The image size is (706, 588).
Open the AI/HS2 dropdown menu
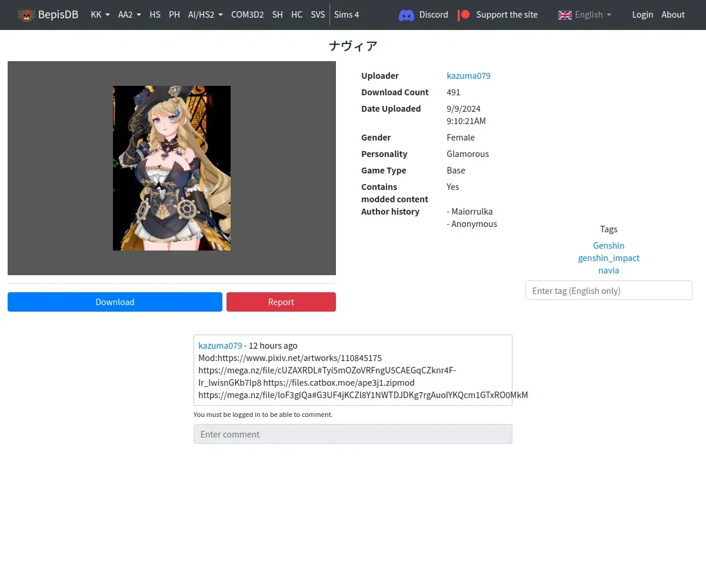point(205,15)
